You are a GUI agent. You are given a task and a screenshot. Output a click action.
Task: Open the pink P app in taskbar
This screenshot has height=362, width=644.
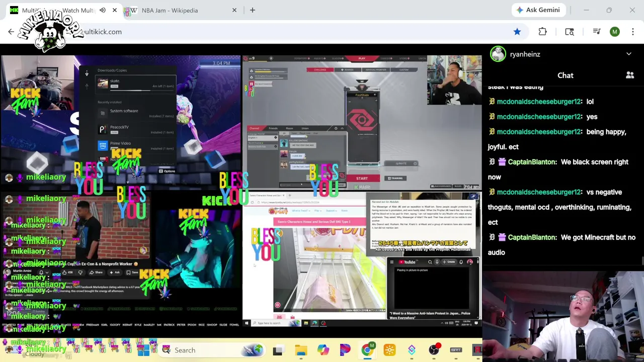click(345, 350)
